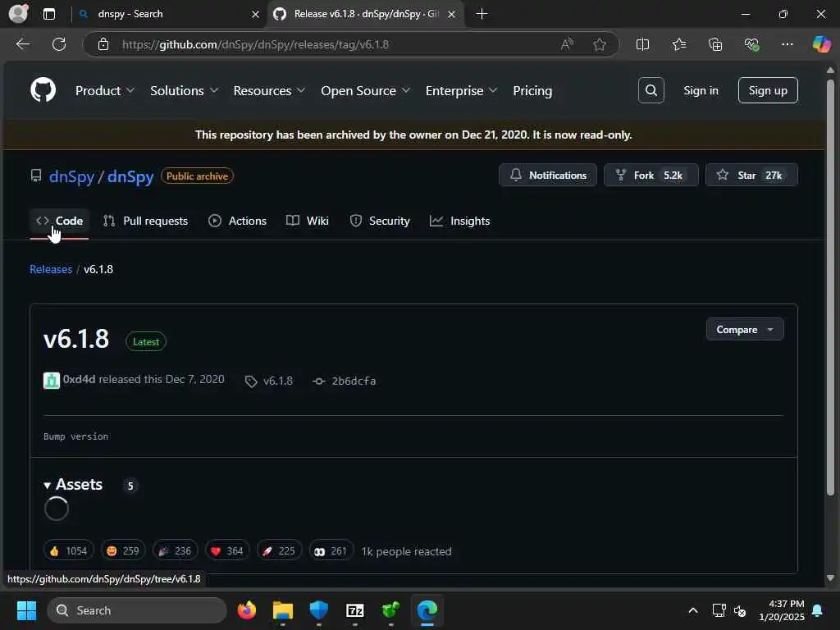Close the dnspy - Search tab
Viewport: 840px width, 630px height.
(256, 15)
